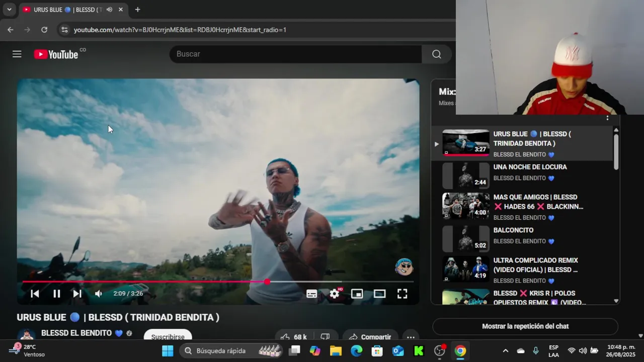Seek on the red video progress bar
Viewport: 644px width, 362px height.
pos(217,282)
